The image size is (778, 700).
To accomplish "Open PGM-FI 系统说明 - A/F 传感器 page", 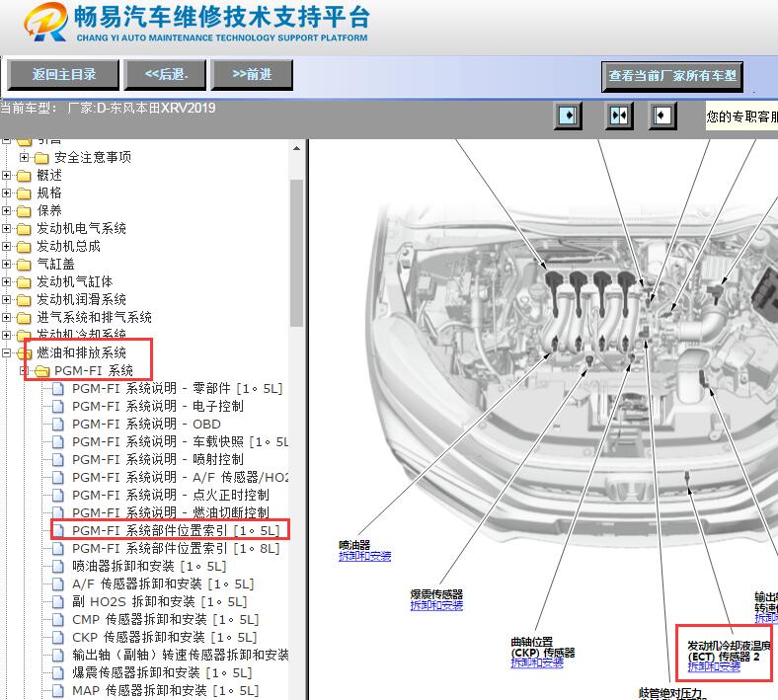I will pos(180,477).
